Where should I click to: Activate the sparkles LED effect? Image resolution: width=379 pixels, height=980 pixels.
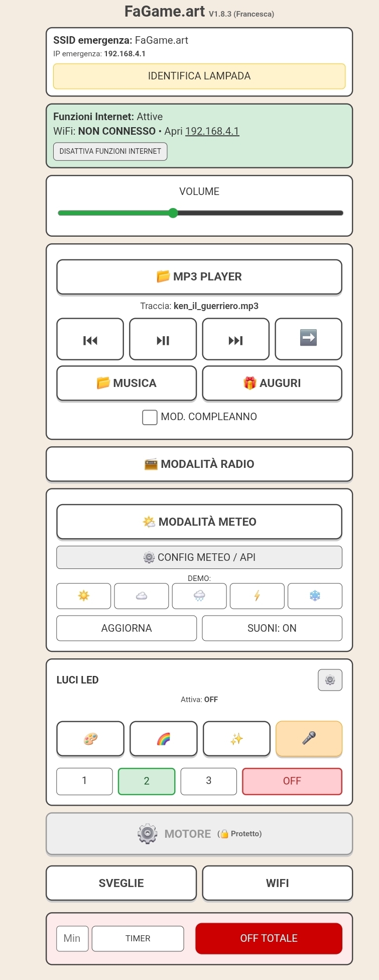click(x=236, y=739)
